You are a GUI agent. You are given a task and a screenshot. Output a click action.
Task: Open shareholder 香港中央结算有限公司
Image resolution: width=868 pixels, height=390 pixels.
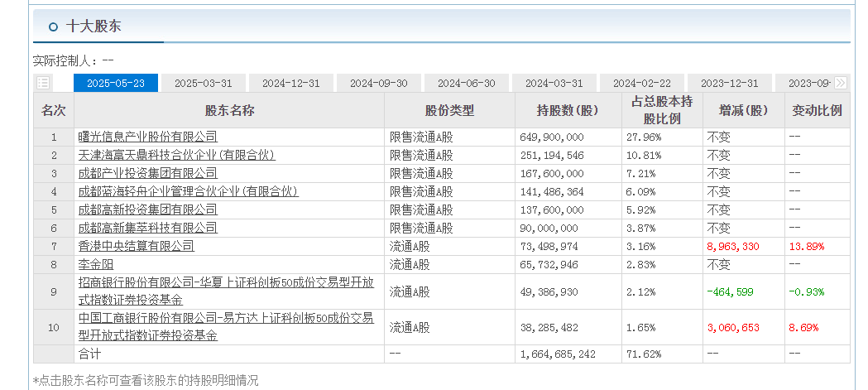[x=137, y=246]
